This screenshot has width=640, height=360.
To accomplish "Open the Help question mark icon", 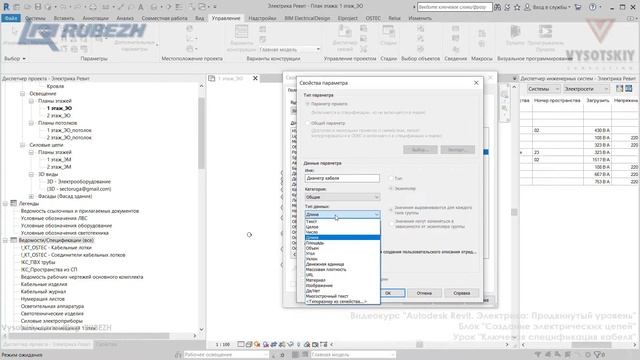I will 592,7.
